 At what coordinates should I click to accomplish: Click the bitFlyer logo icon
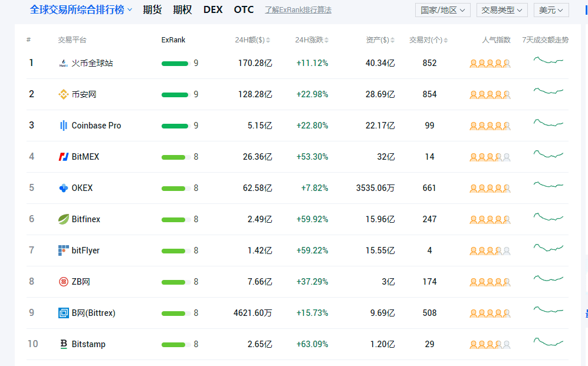pos(64,250)
